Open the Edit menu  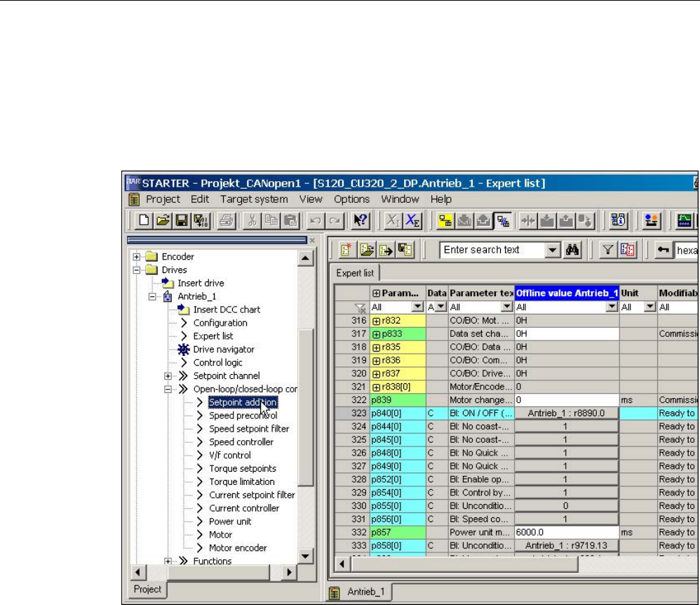(x=200, y=199)
